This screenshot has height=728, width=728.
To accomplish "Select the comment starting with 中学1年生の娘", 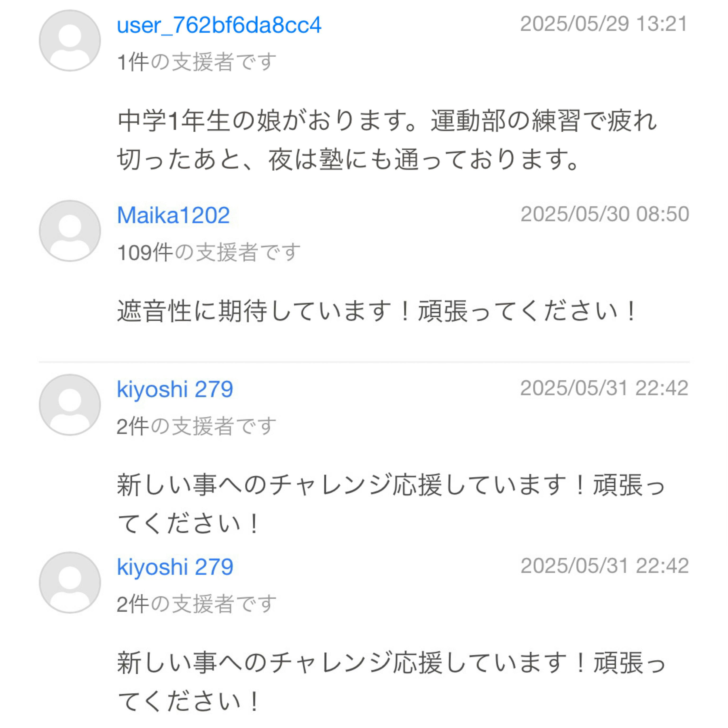I will pyautogui.click(x=387, y=140).
